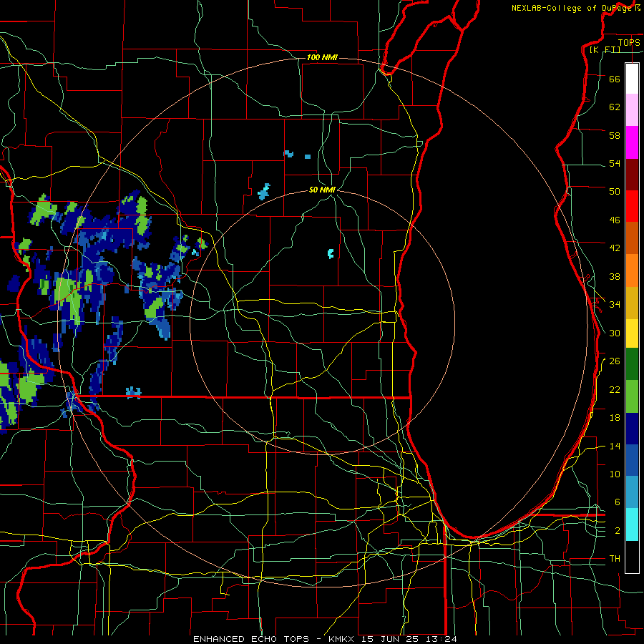The image size is (644, 644).
Task: Click the 100 NMI range ring label
Action: [322, 57]
